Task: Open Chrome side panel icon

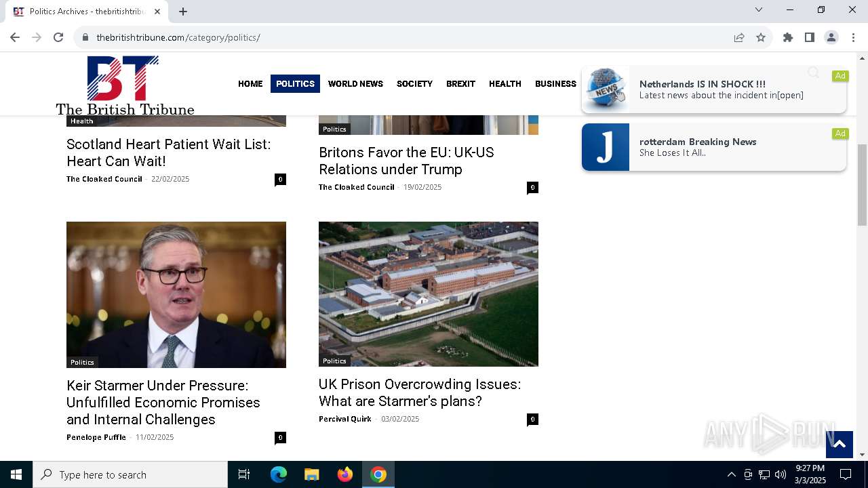Action: click(810, 37)
